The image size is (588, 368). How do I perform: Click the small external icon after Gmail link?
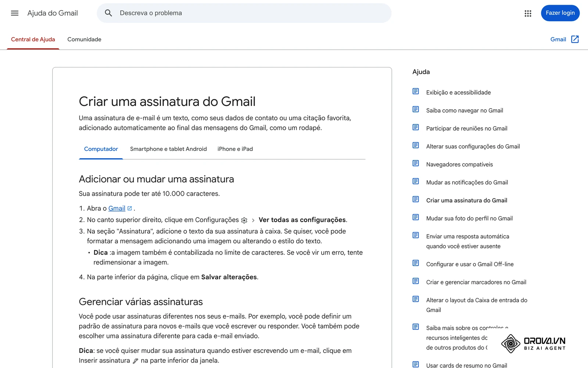point(130,208)
